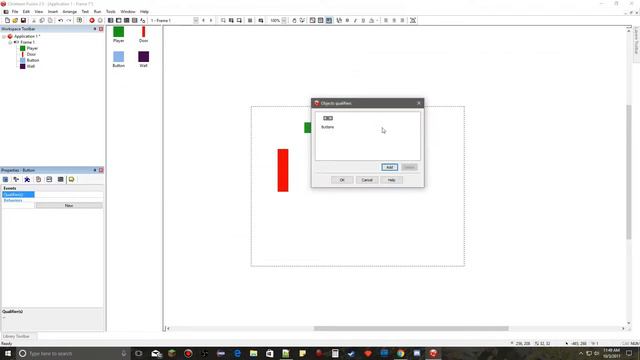Open the File menu
This screenshot has width=640, height=360.
[x=15, y=12]
